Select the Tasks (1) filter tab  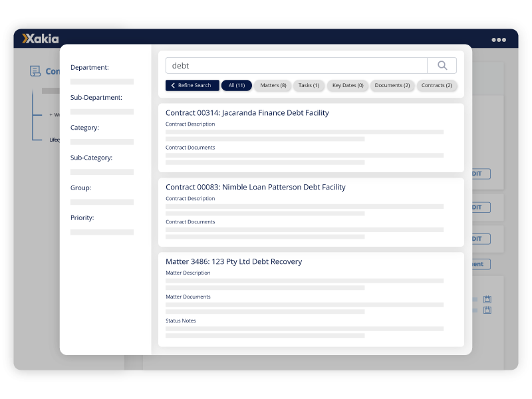click(x=308, y=85)
